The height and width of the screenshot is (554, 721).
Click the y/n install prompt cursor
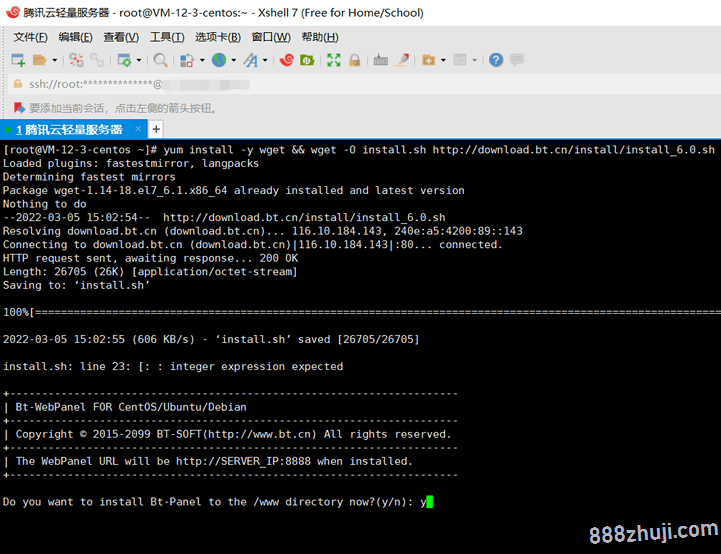(x=429, y=502)
